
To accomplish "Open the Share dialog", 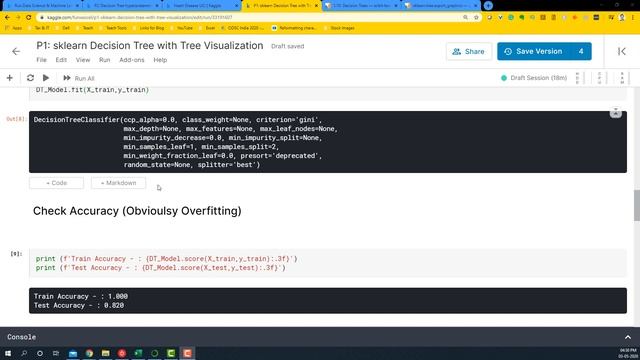I will (x=469, y=51).
